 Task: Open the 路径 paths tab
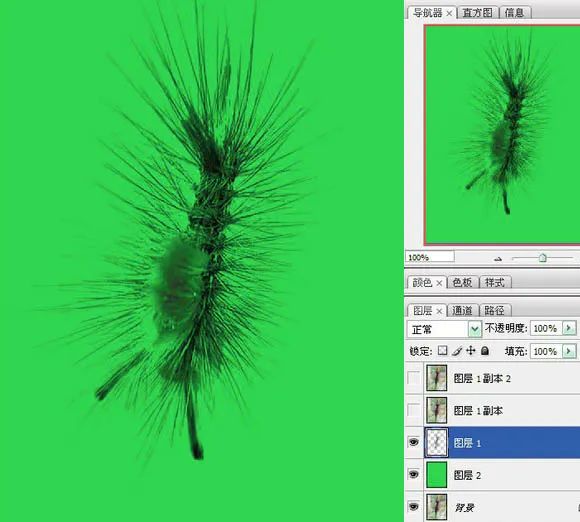[494, 310]
